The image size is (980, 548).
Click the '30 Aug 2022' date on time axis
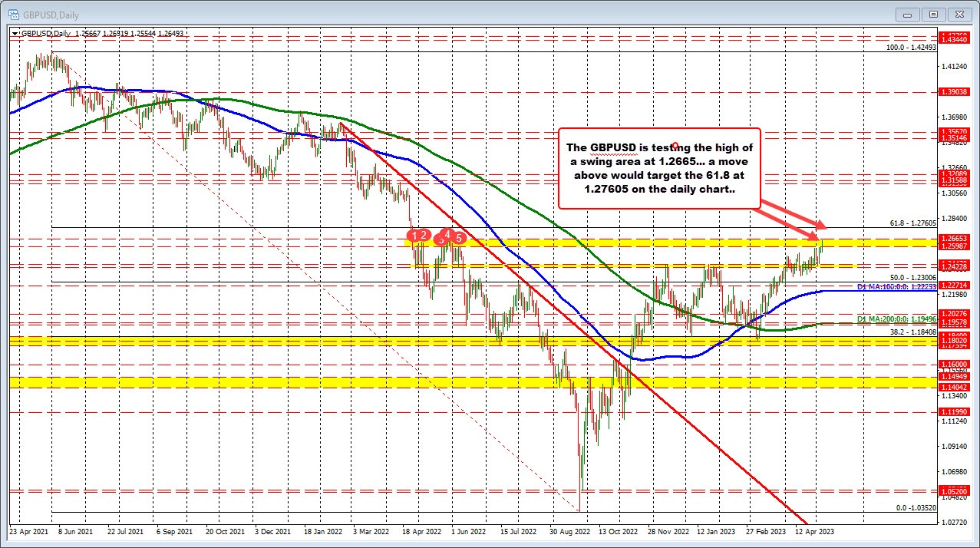(x=570, y=530)
